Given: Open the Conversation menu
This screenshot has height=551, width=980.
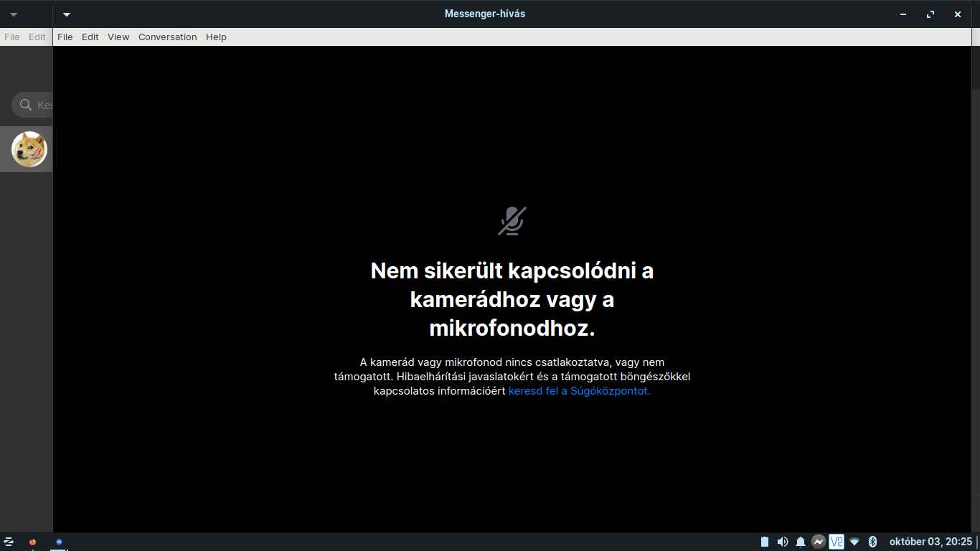Looking at the screenshot, I should click(x=167, y=37).
